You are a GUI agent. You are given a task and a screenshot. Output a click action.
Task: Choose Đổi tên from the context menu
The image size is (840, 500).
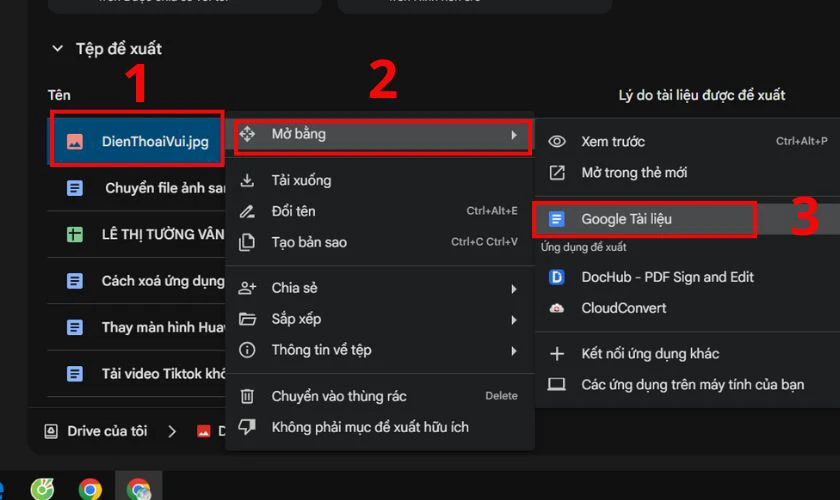(x=380, y=211)
